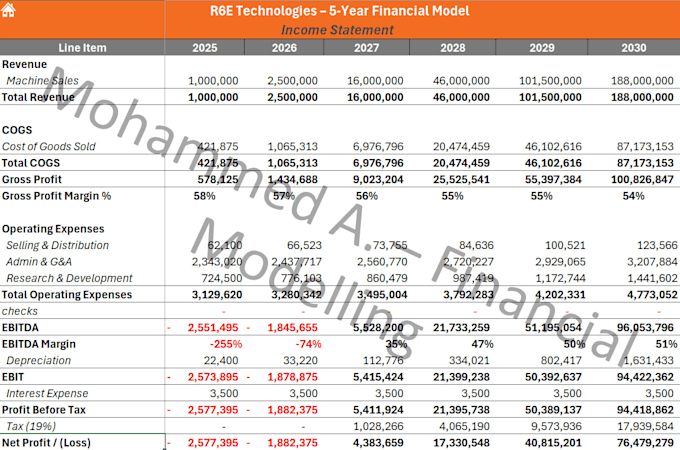Select the Total COGS row label

(31, 163)
